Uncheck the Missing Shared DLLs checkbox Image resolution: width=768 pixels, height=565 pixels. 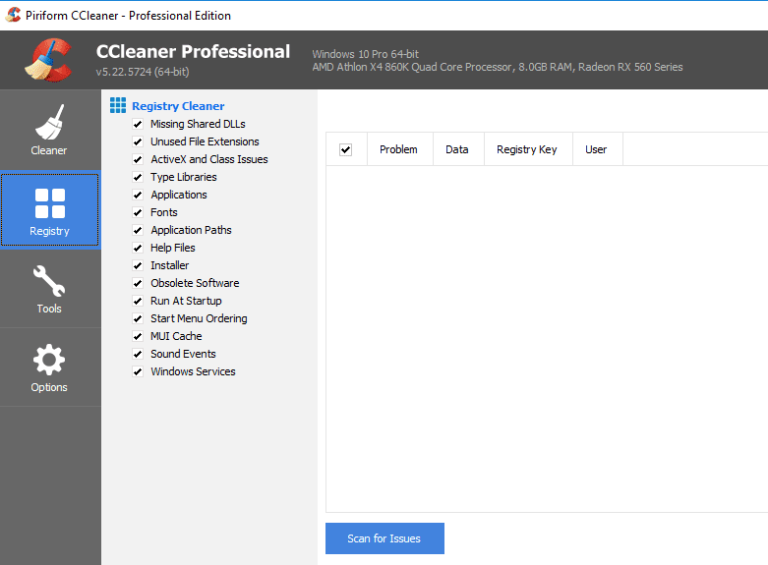coord(137,125)
